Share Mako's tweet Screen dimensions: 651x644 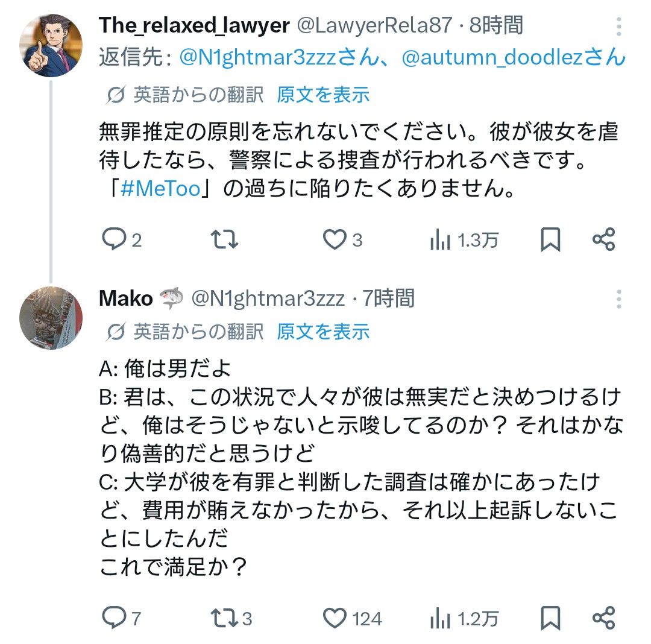[603, 618]
